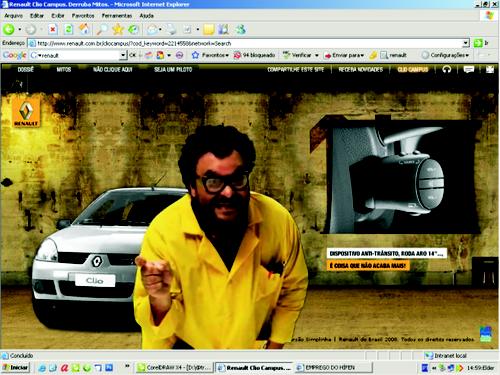Open the History icon in the toolbar

(134, 29)
